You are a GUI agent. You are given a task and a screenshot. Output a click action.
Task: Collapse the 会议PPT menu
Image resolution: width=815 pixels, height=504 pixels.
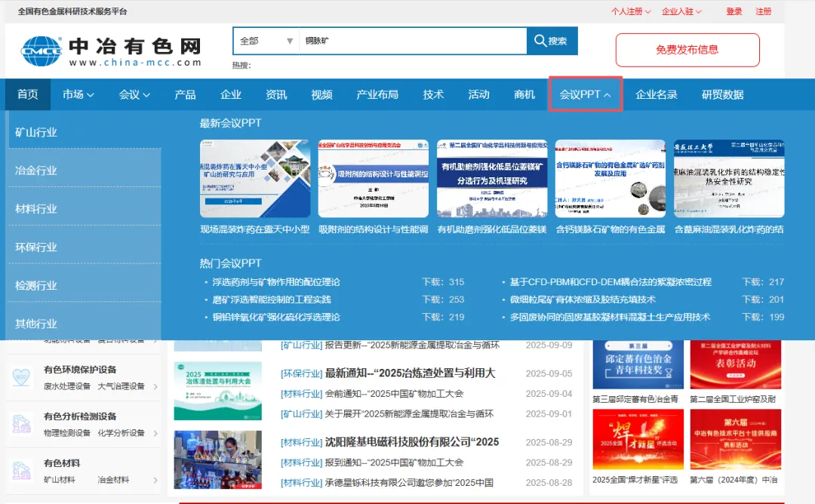(x=586, y=94)
